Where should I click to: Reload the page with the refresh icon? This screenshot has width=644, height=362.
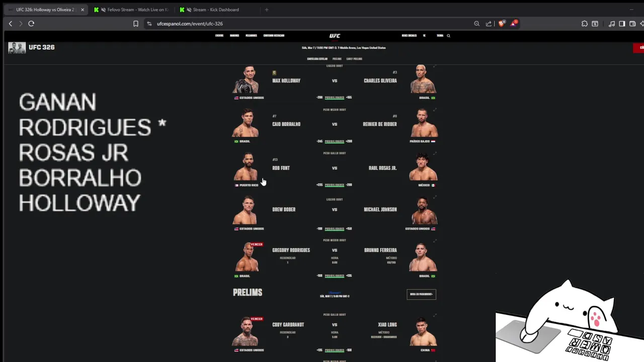tap(31, 24)
